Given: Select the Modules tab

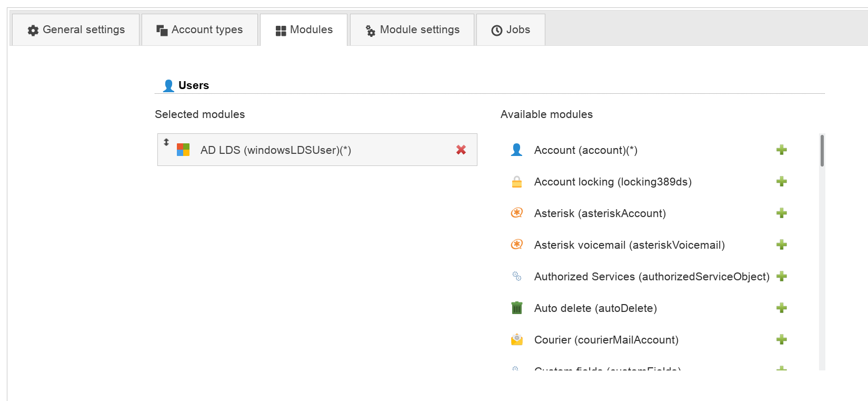Looking at the screenshot, I should pyautogui.click(x=304, y=30).
